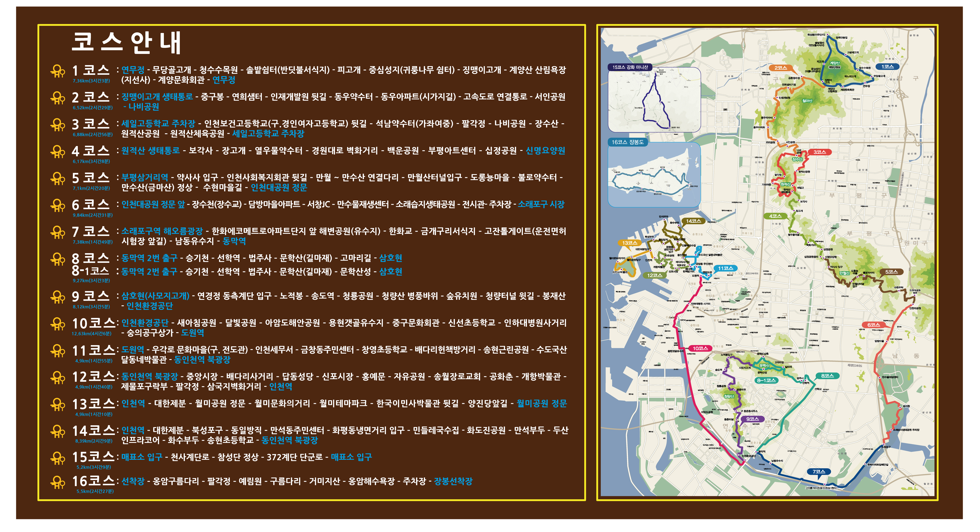Viewport: 980px width, 532px height.
Task: Tap the tree icon for 6 코스
Action: (x=58, y=205)
